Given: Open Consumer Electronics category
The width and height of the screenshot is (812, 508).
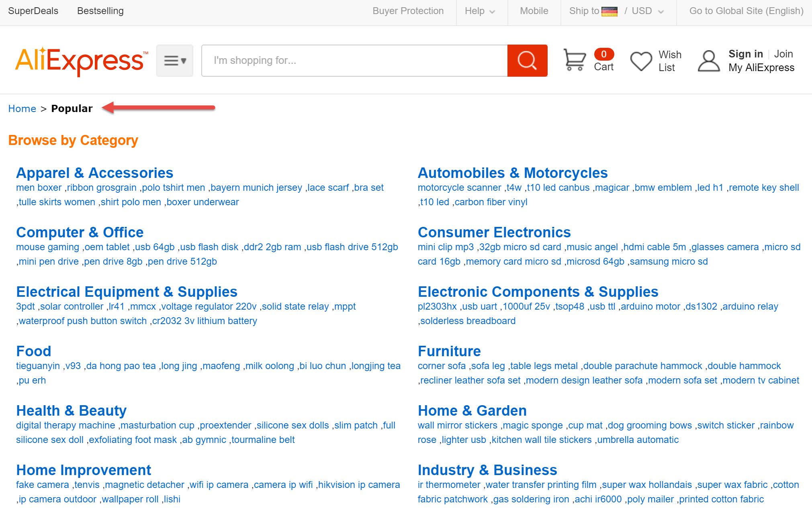Looking at the screenshot, I should pos(494,232).
